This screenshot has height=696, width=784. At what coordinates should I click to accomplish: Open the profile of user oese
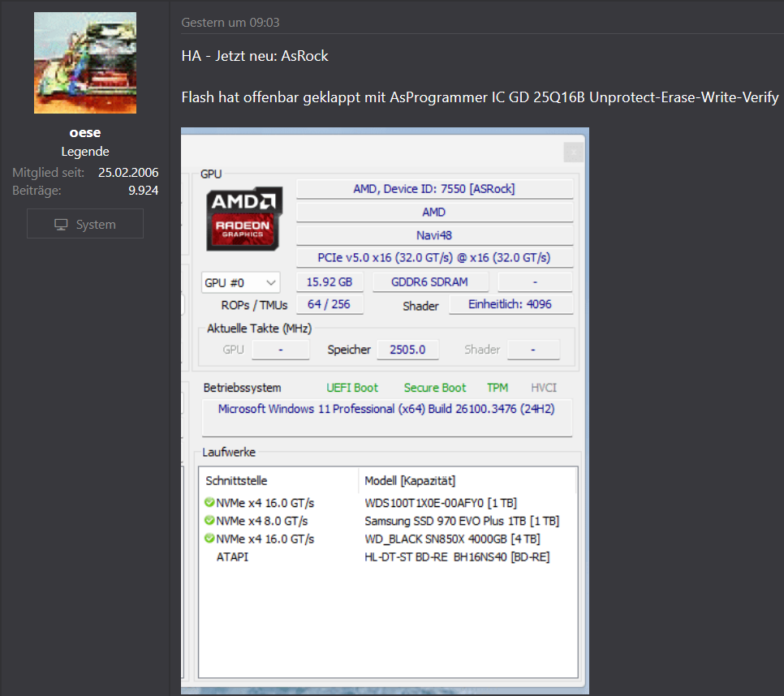85,132
